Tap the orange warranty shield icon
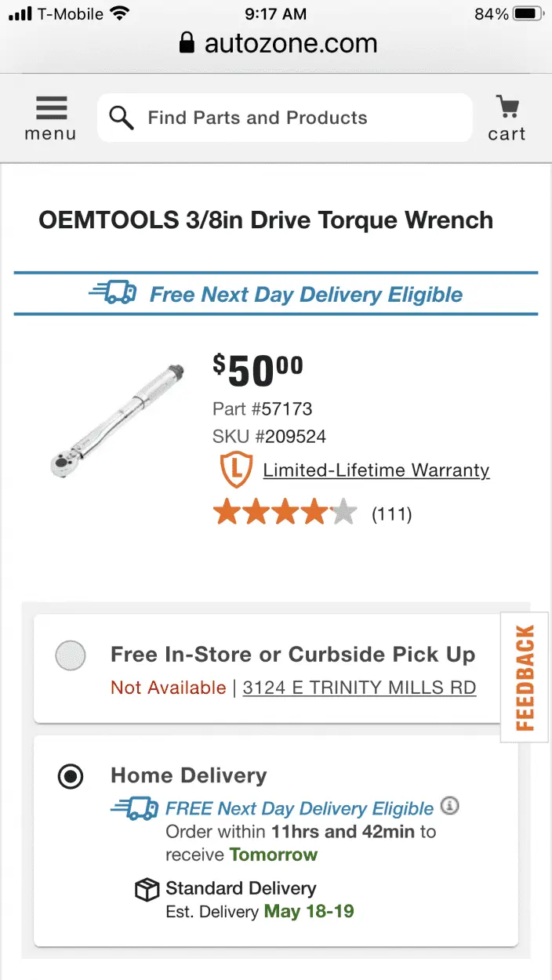 click(x=236, y=470)
